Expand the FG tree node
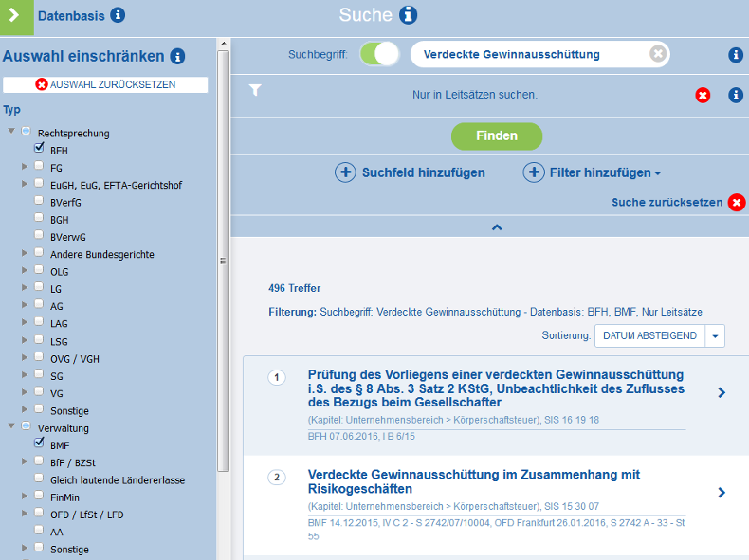 (x=25, y=166)
